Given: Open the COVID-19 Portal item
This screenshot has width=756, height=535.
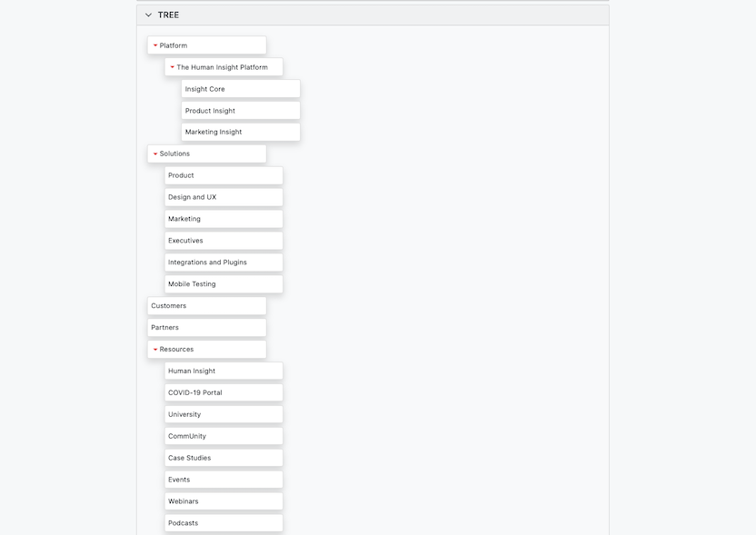Looking at the screenshot, I should [223, 393].
